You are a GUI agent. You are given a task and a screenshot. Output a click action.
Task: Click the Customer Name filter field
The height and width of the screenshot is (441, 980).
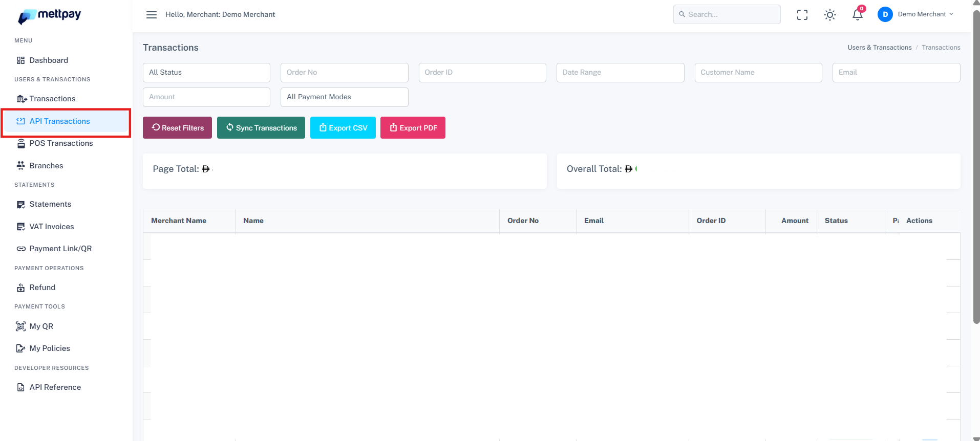pos(758,73)
